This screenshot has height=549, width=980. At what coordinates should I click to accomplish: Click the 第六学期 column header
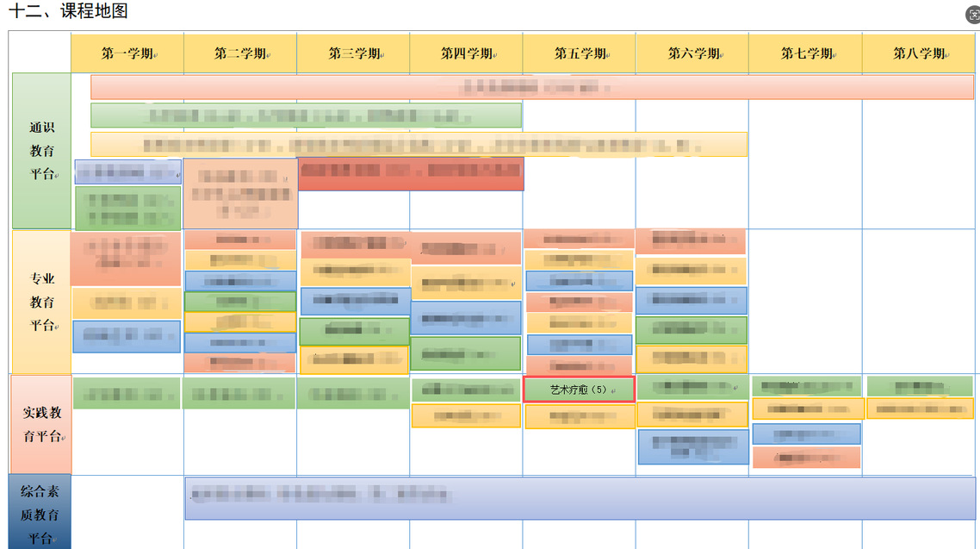click(x=692, y=53)
